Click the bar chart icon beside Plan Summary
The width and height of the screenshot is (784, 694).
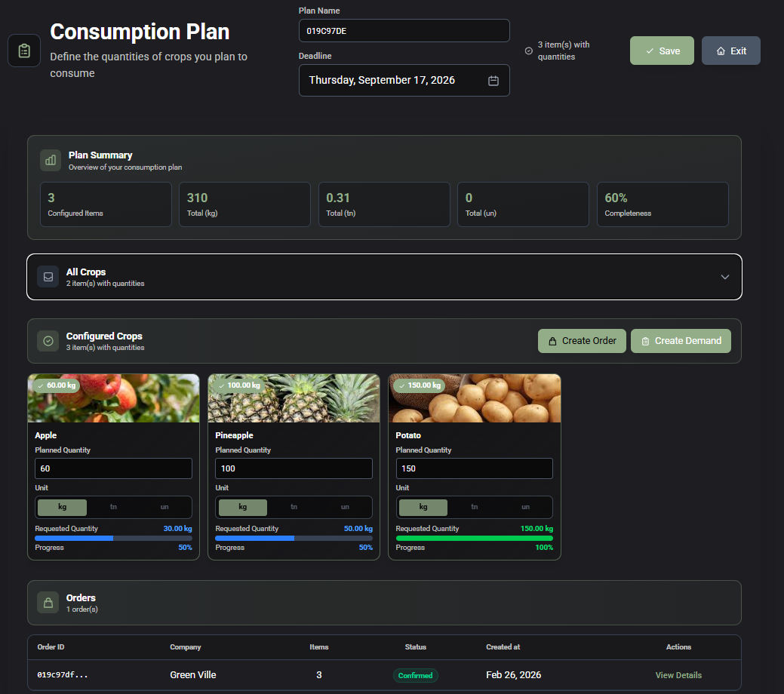coord(50,161)
